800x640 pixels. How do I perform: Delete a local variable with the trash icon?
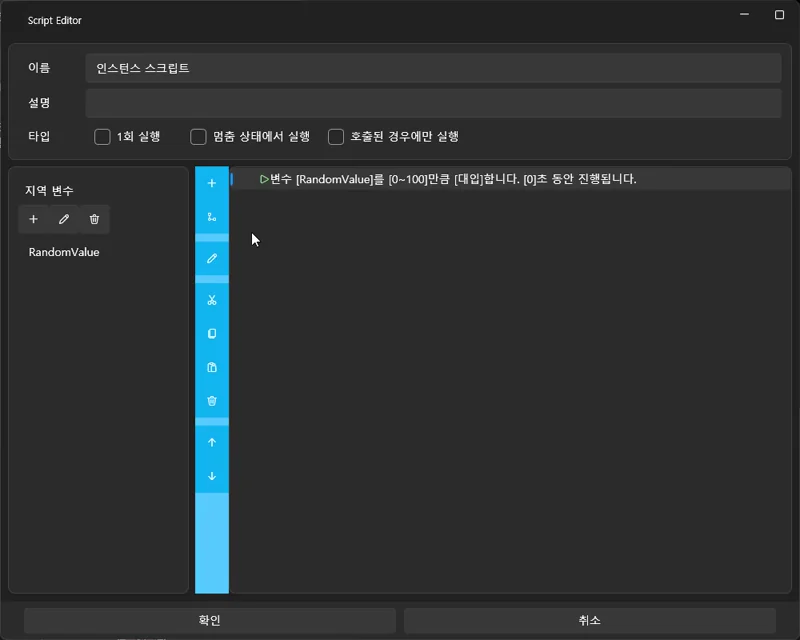tap(93, 219)
